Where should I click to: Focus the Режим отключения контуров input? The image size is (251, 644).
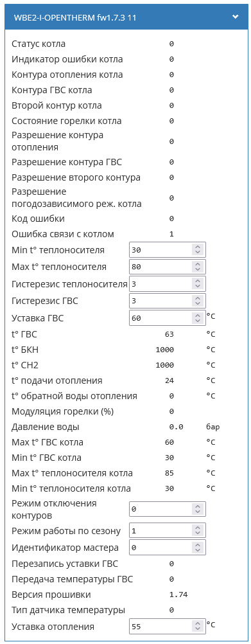point(168,509)
